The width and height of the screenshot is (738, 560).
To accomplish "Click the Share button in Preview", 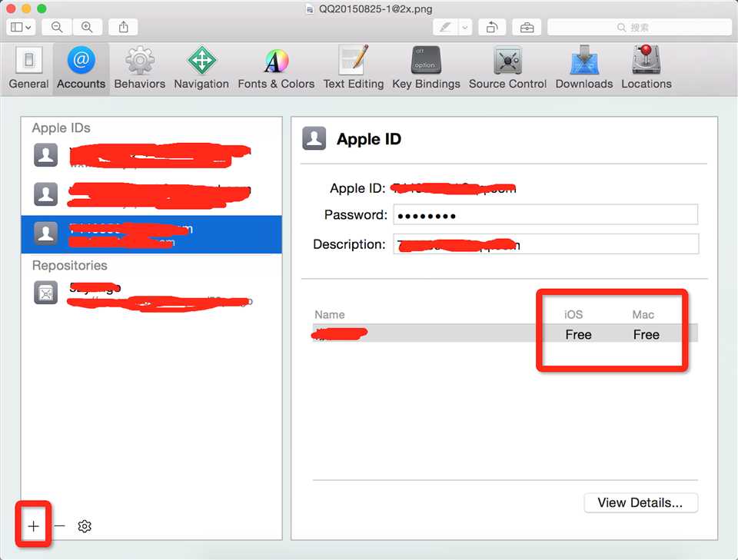I will [123, 28].
